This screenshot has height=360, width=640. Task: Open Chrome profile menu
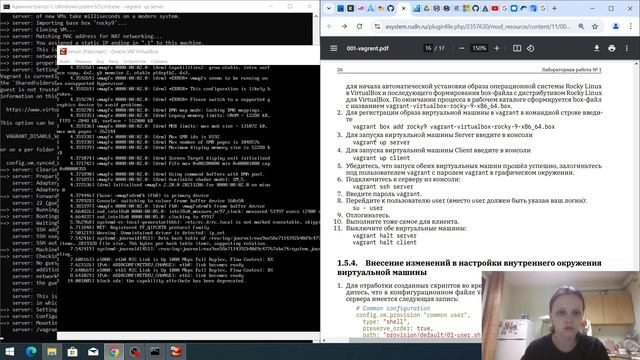click(616, 26)
